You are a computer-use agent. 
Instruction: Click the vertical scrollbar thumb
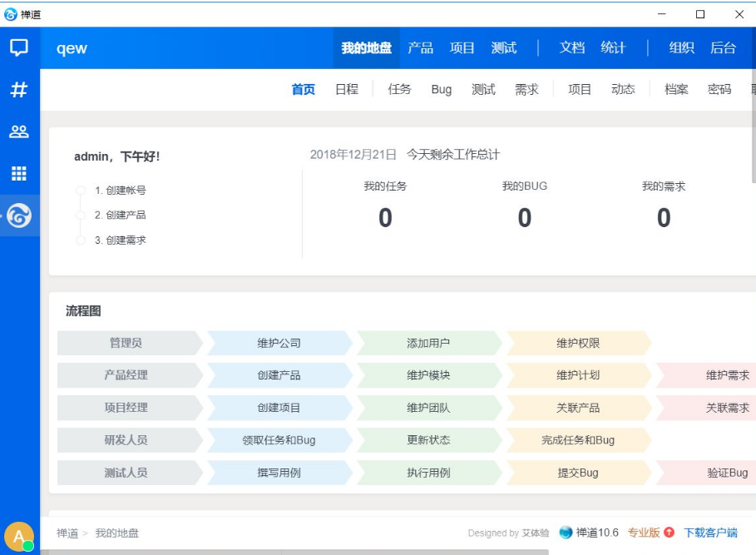[x=754, y=126]
